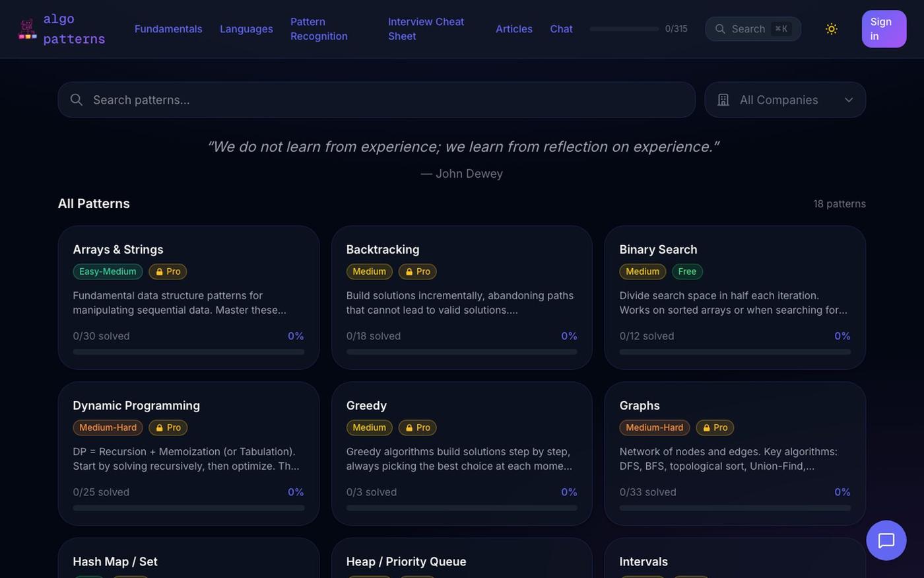The height and width of the screenshot is (578, 924).
Task: Click the algo patterns site title
Action: click(x=74, y=29)
